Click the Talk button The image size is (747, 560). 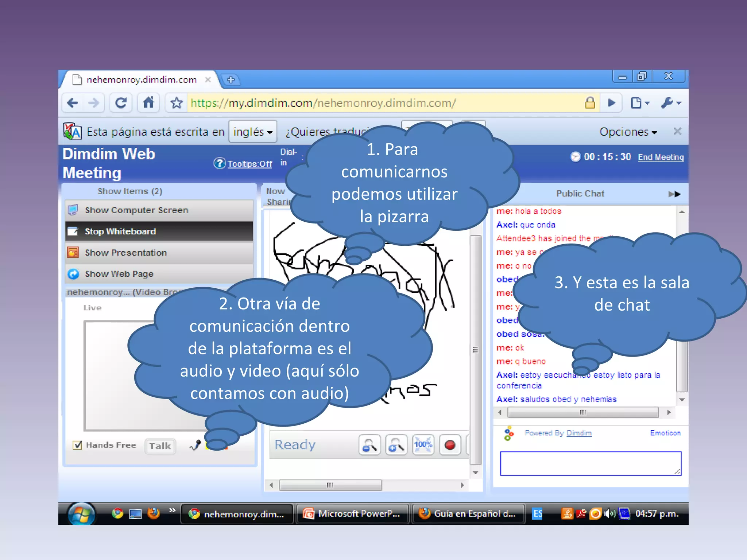coord(160,446)
